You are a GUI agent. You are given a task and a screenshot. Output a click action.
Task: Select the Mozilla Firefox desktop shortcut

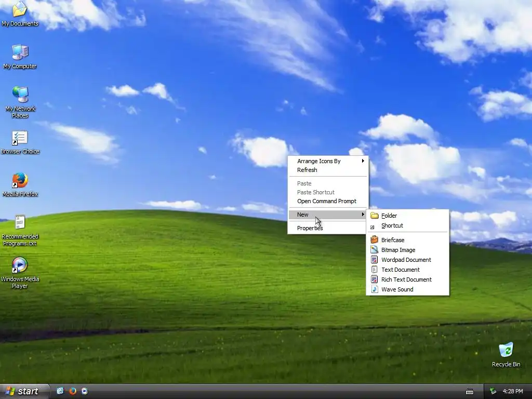click(x=20, y=185)
